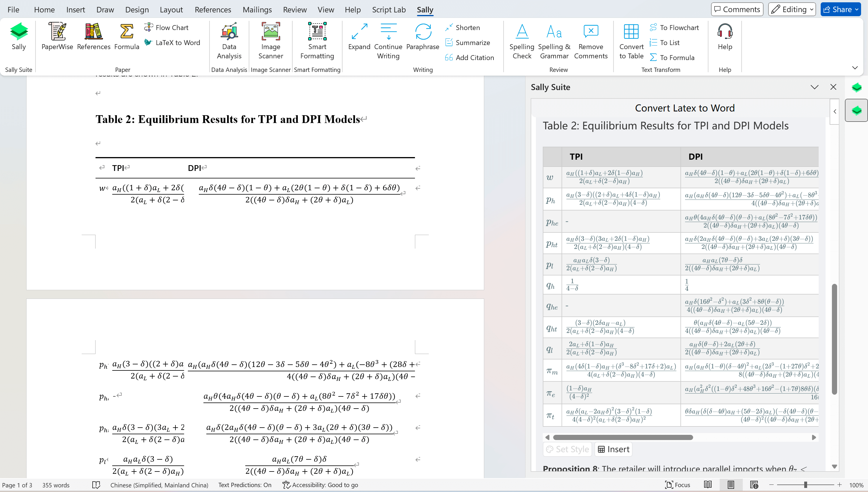Run the Spelling Check
868x492 pixels.
click(x=522, y=41)
